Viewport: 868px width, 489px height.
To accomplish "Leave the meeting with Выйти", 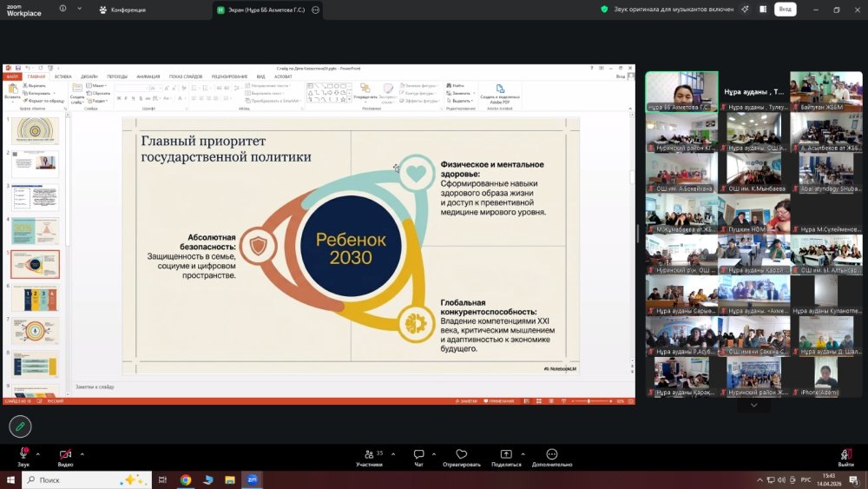I will tap(845, 457).
